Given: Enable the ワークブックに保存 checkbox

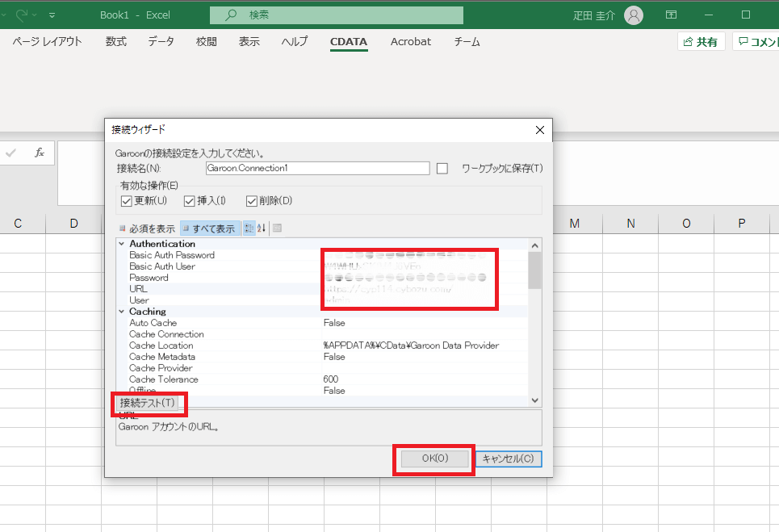Looking at the screenshot, I should tap(442, 168).
